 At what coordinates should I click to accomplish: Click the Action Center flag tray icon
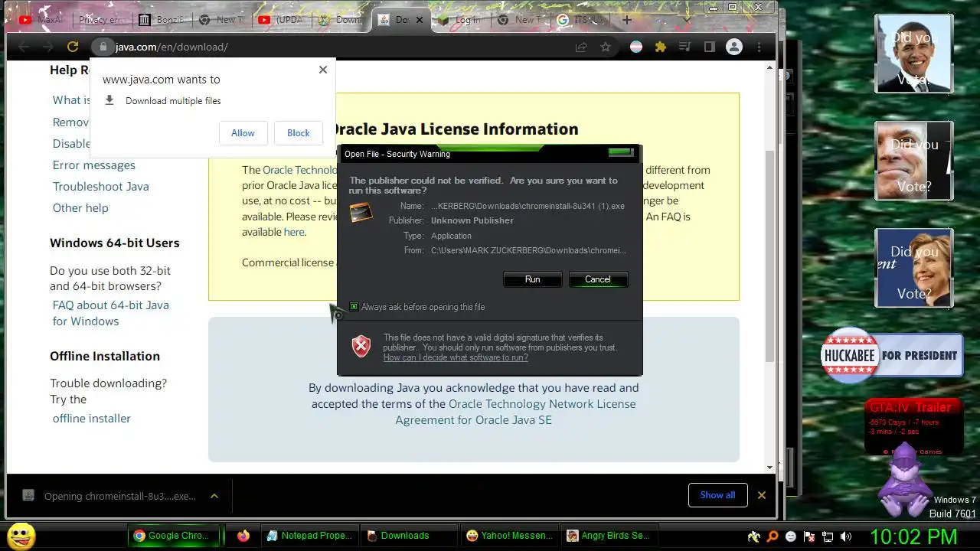point(809,536)
